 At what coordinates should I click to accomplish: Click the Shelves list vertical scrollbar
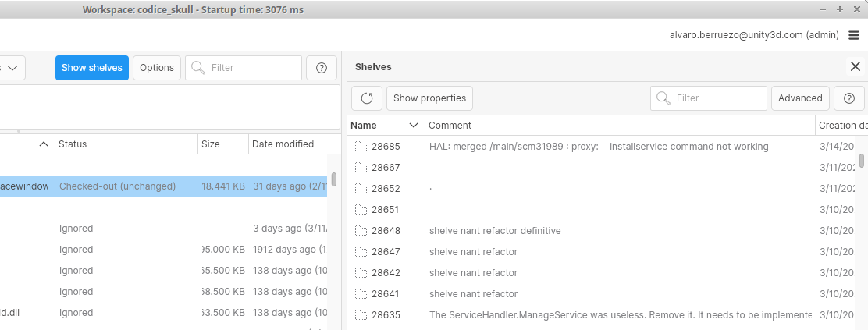[862, 161]
